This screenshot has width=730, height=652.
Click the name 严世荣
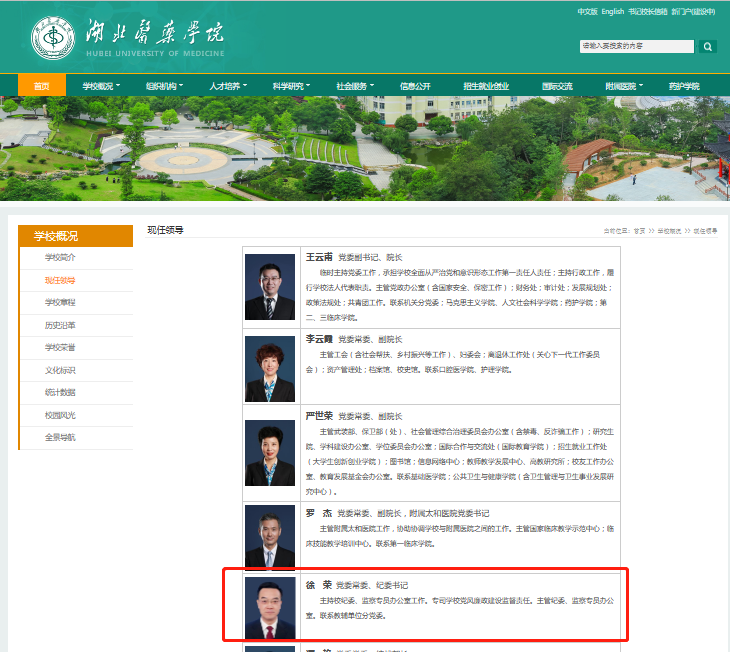pos(319,416)
